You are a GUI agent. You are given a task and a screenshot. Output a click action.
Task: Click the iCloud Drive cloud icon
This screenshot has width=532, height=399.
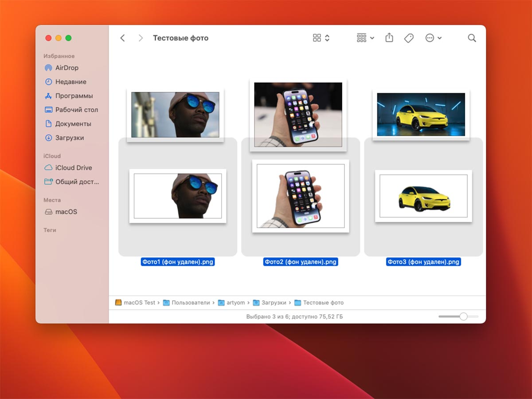pyautogui.click(x=49, y=168)
